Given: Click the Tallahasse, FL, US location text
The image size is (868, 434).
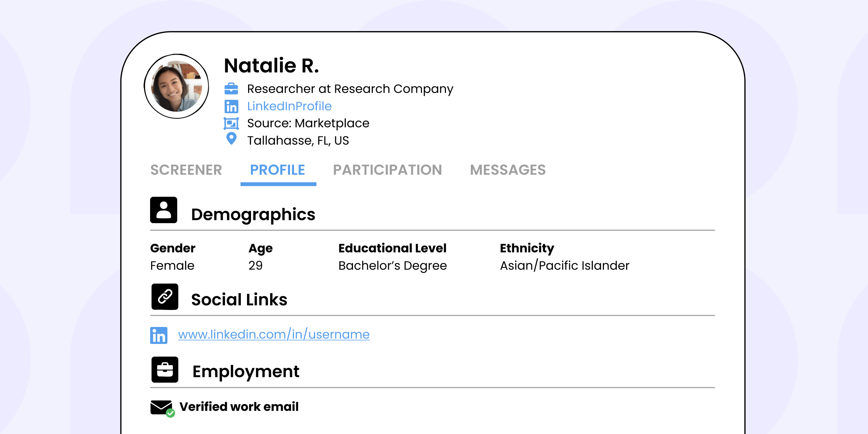Looking at the screenshot, I should click(298, 141).
